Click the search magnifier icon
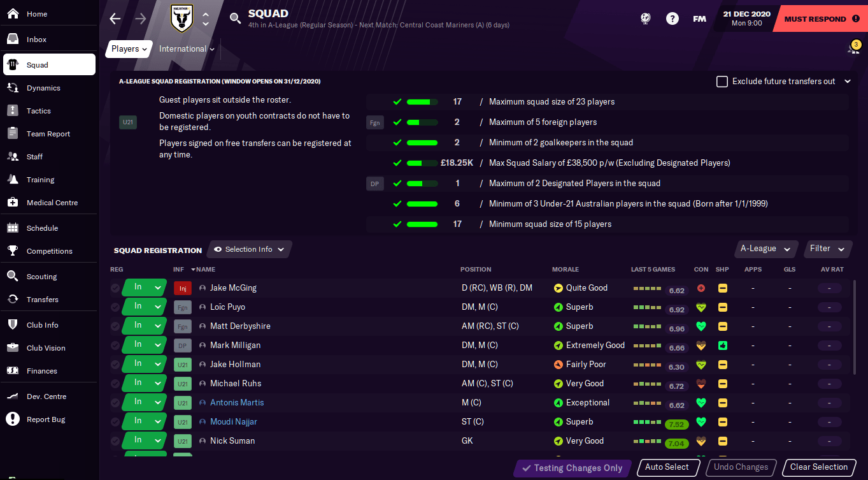The width and height of the screenshot is (868, 480). 235,19
